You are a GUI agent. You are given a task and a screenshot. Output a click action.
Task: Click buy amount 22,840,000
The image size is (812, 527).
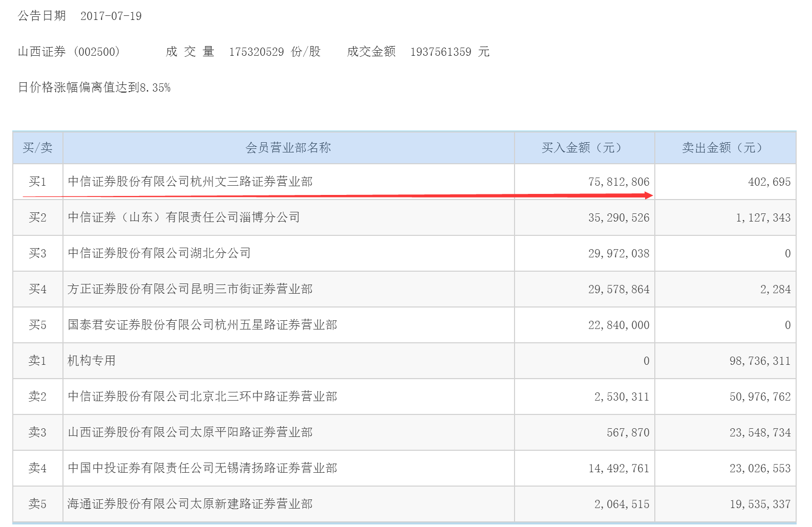pyautogui.click(x=618, y=325)
